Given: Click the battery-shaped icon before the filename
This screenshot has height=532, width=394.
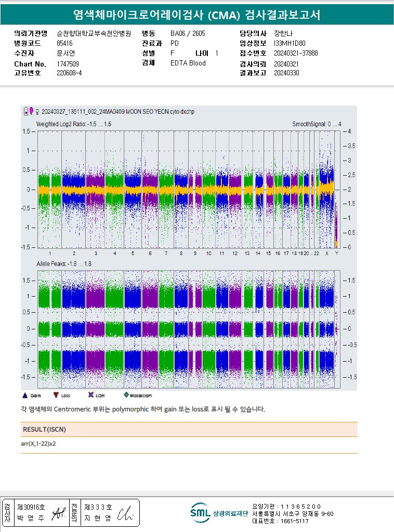Looking at the screenshot, I should click(26, 111).
